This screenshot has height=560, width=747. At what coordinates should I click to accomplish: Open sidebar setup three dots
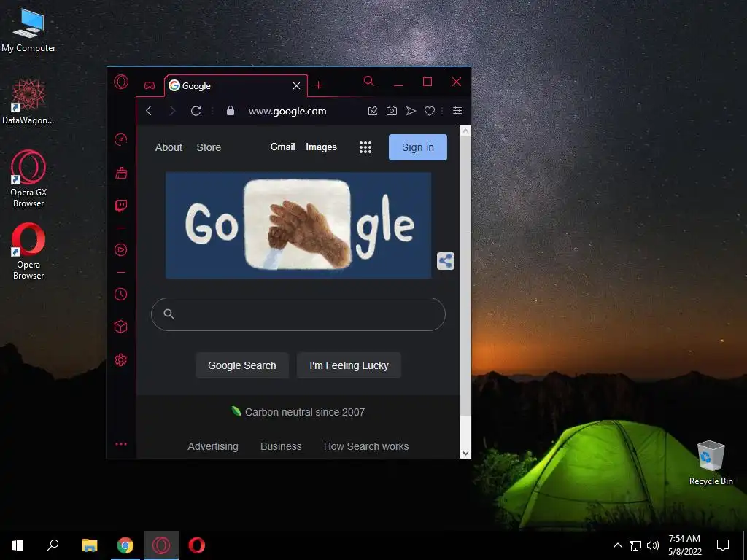click(121, 444)
